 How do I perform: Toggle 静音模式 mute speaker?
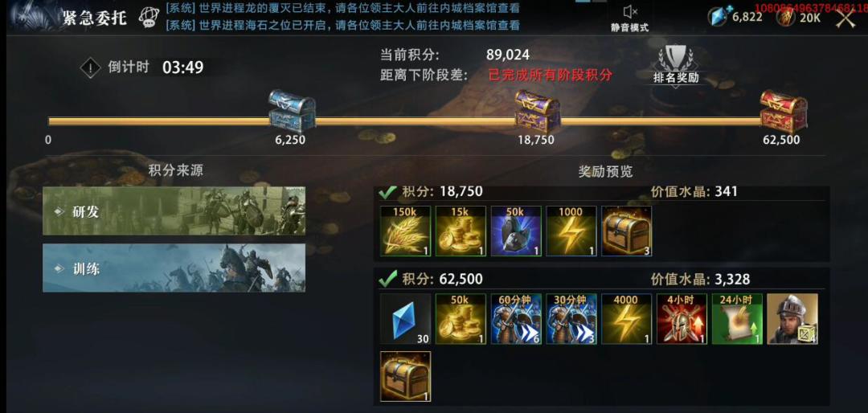click(630, 18)
